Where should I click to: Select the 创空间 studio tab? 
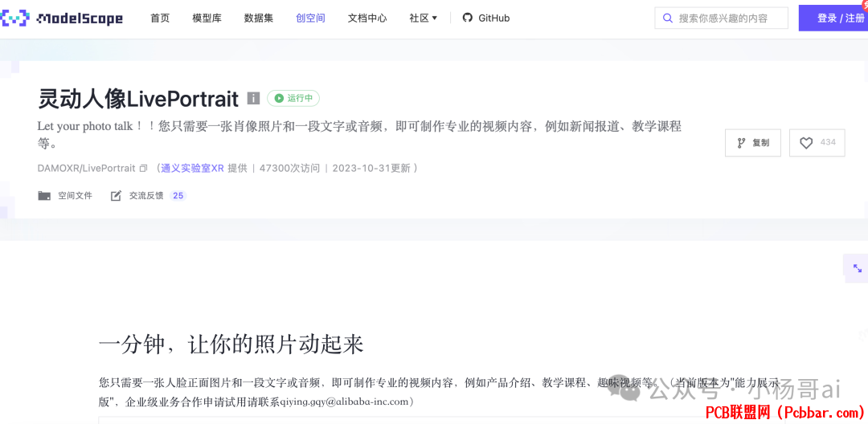pyautogui.click(x=310, y=18)
